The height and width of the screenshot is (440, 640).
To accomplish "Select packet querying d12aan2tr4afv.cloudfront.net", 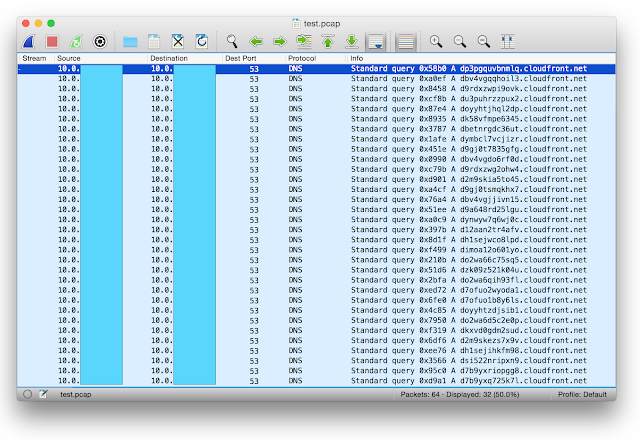I will tap(316, 230).
